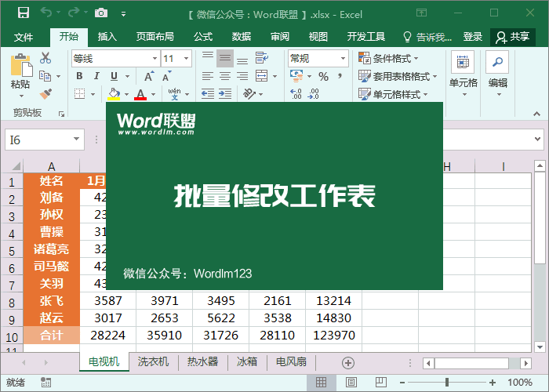Click the Format Painter brush icon

[x=45, y=94]
